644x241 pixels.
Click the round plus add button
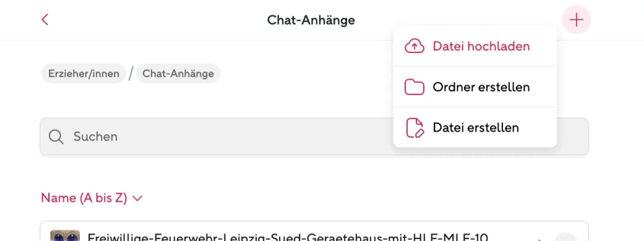click(x=576, y=19)
